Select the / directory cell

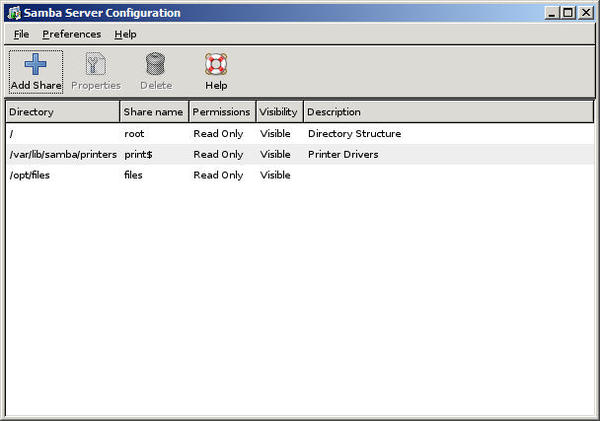[11, 134]
